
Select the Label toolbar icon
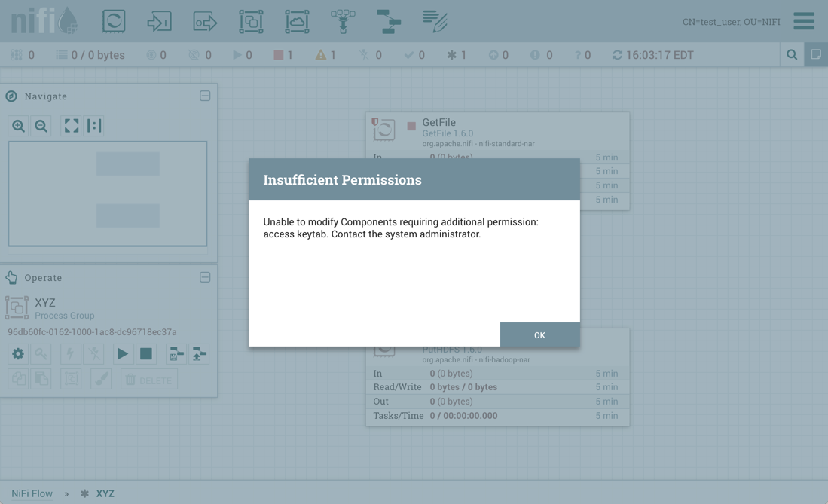[x=435, y=21]
